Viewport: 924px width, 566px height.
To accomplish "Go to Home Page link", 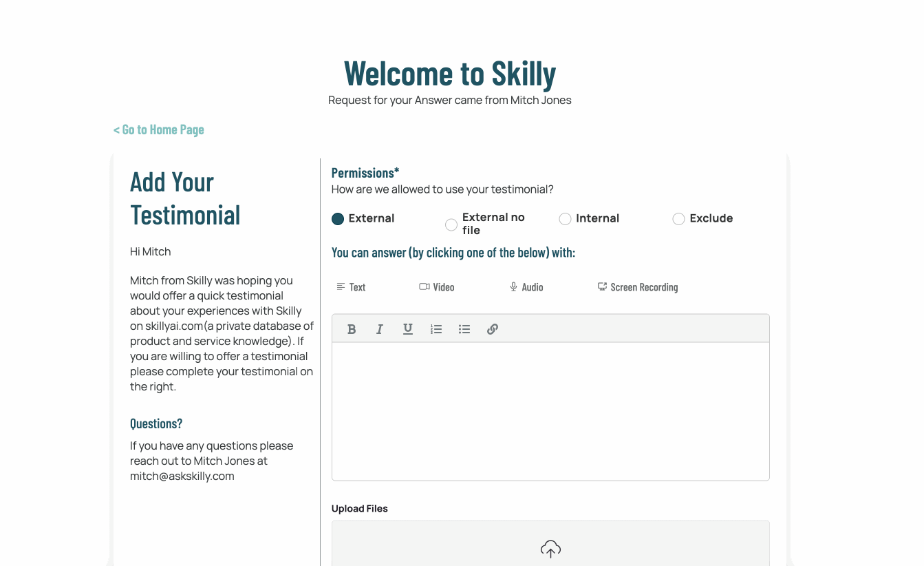I will 159,129.
